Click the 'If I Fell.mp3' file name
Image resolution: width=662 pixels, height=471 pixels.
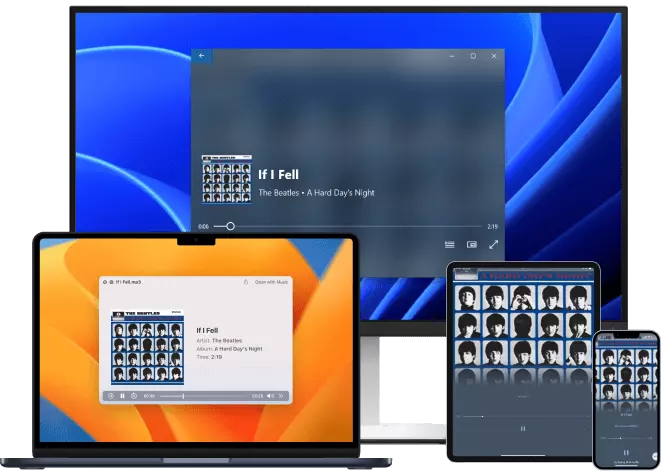click(x=128, y=282)
